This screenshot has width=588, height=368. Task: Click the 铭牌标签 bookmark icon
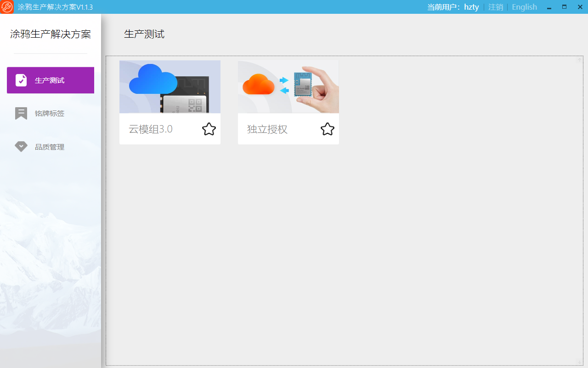pos(21,114)
